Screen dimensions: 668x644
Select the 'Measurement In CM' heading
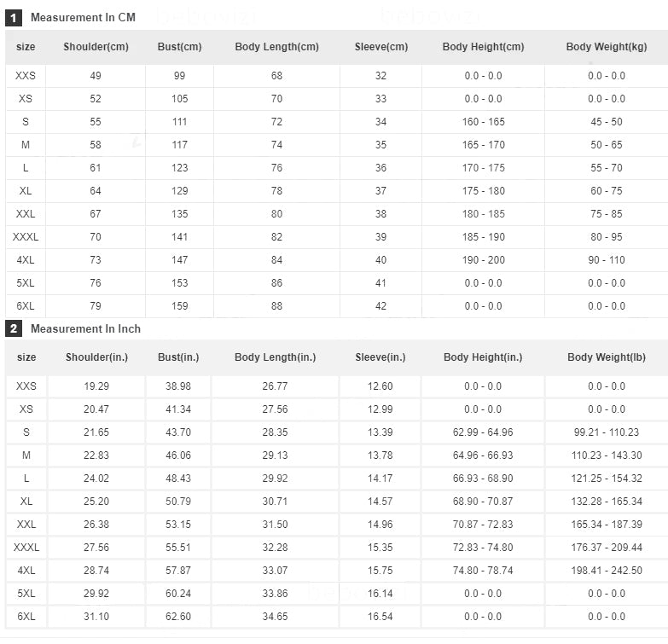click(83, 17)
